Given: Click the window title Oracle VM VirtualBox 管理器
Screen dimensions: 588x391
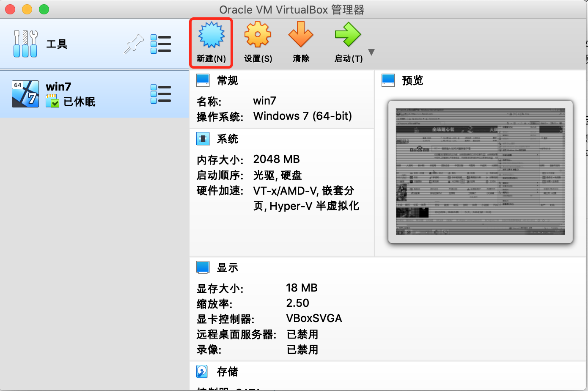Looking at the screenshot, I should point(292,9).
